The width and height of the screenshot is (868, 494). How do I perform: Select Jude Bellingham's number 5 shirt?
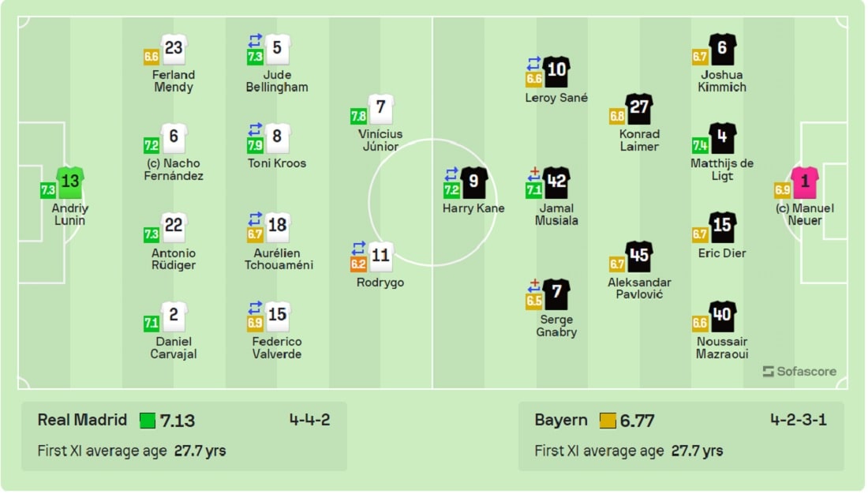277,49
